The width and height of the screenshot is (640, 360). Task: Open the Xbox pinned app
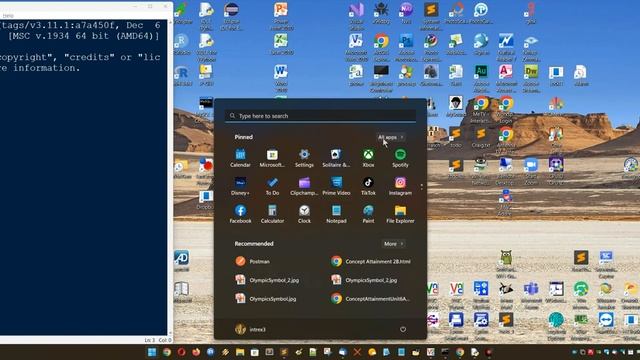coord(368,158)
